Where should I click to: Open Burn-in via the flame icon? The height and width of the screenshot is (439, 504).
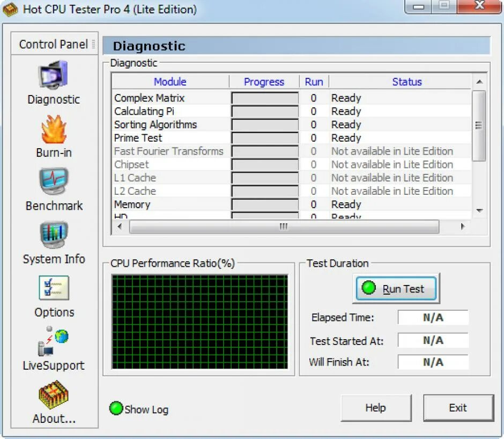(54, 129)
